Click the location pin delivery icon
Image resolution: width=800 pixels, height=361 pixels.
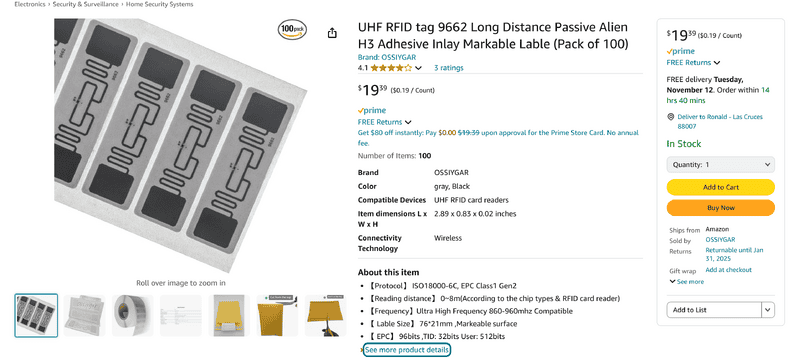pyautogui.click(x=671, y=117)
